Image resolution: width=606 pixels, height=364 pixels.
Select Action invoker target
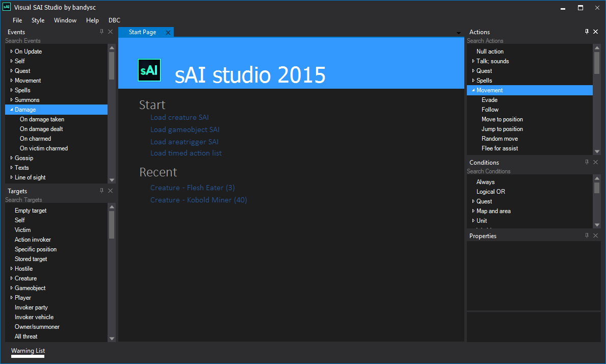click(33, 239)
